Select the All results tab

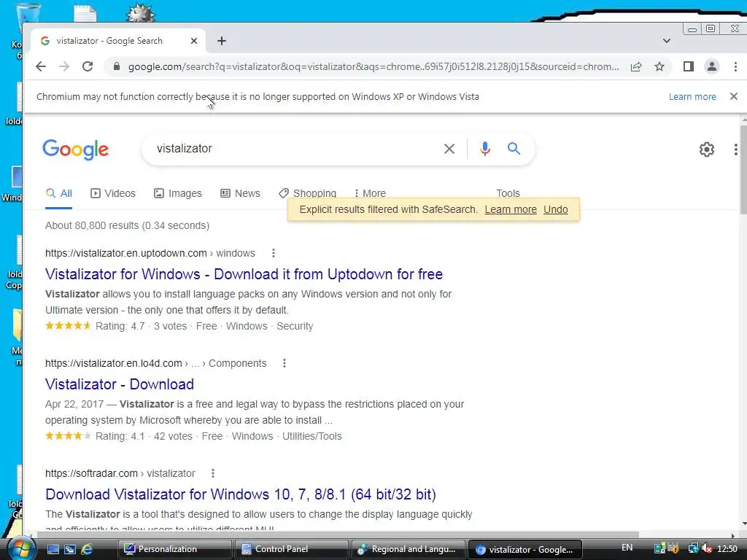tap(58, 193)
